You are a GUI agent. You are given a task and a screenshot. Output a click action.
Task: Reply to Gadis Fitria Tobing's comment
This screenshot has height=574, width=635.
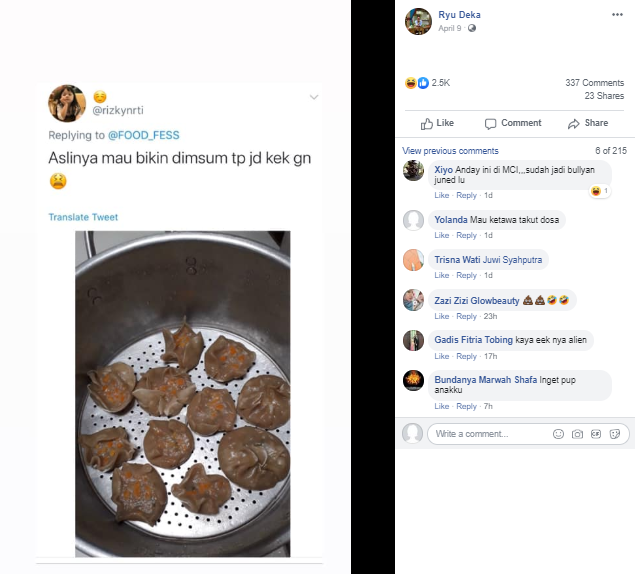[466, 357]
